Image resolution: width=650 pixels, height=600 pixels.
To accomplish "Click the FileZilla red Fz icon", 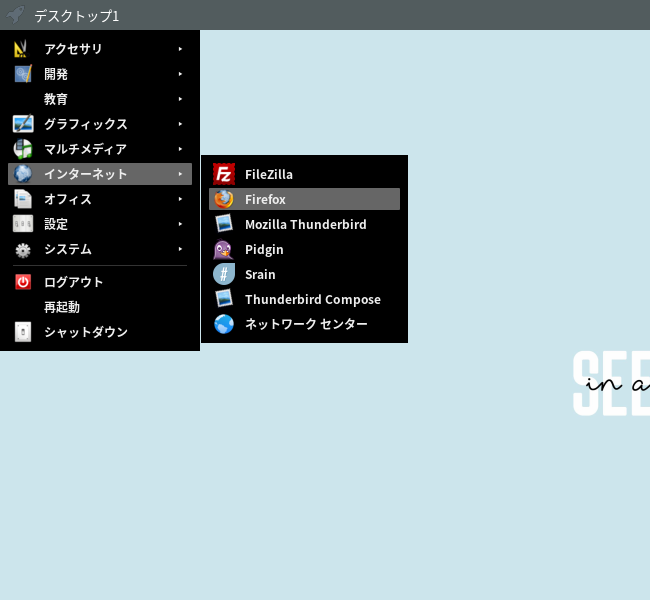I will (x=224, y=174).
